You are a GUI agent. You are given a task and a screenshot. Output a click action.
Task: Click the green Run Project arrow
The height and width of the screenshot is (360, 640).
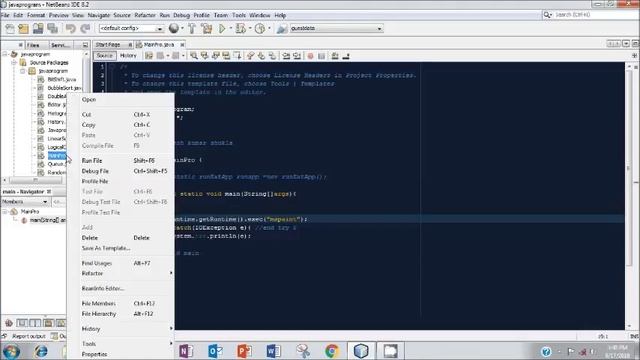coord(222,29)
